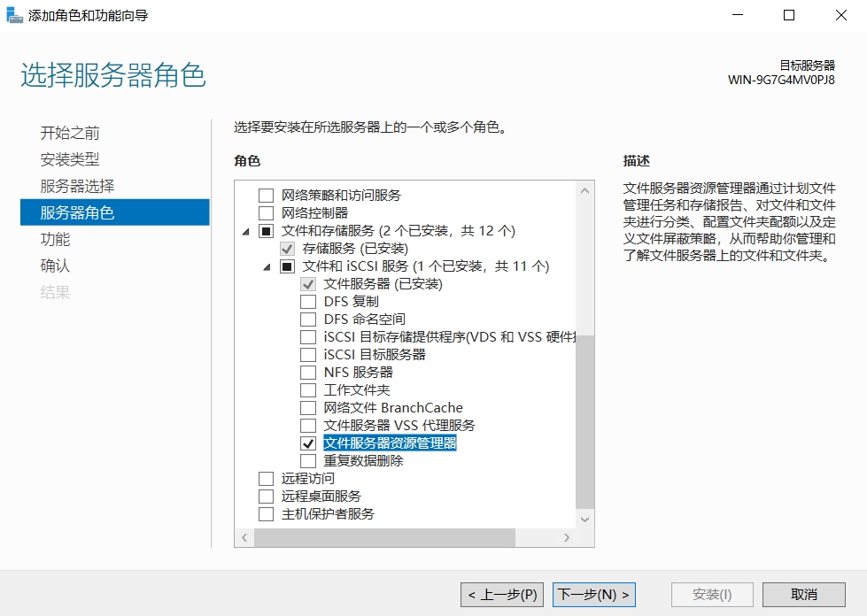Check the iSCSI 目标服务器 checkbox
Screen dimensions: 867x616
coord(308,355)
